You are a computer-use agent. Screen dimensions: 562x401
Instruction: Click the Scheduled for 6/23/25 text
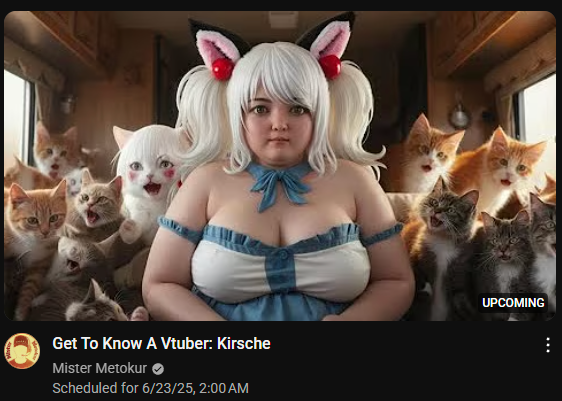coord(151,388)
